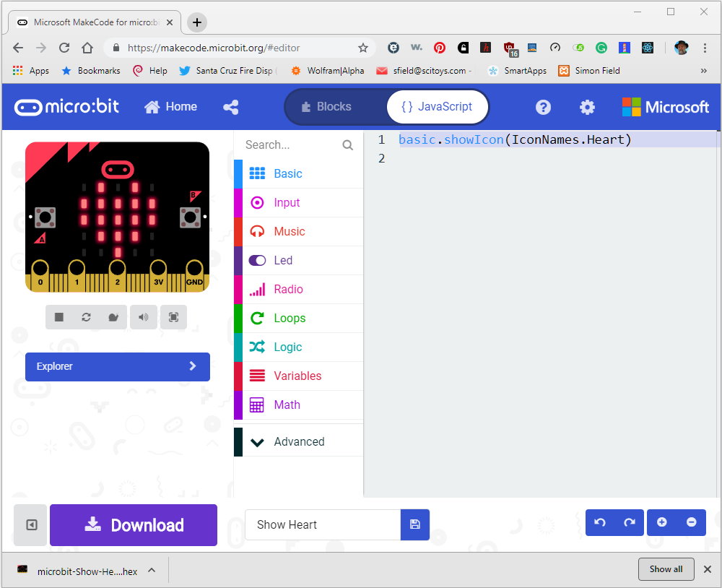Open the share dialog
722x588 pixels.
pyautogui.click(x=230, y=105)
